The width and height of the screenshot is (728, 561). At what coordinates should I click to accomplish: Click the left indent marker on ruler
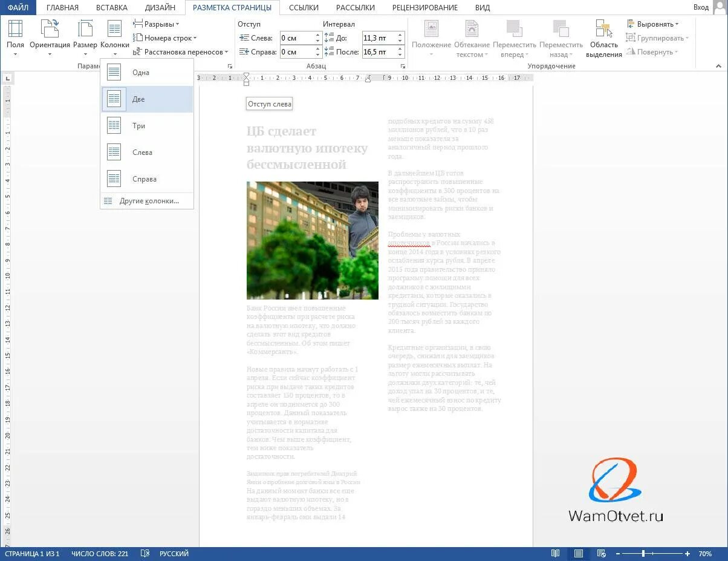[x=246, y=83]
